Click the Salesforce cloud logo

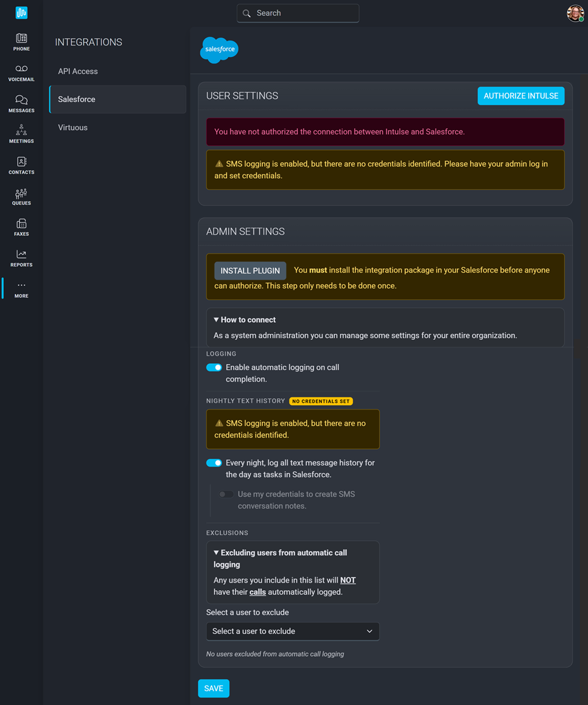[x=219, y=49]
